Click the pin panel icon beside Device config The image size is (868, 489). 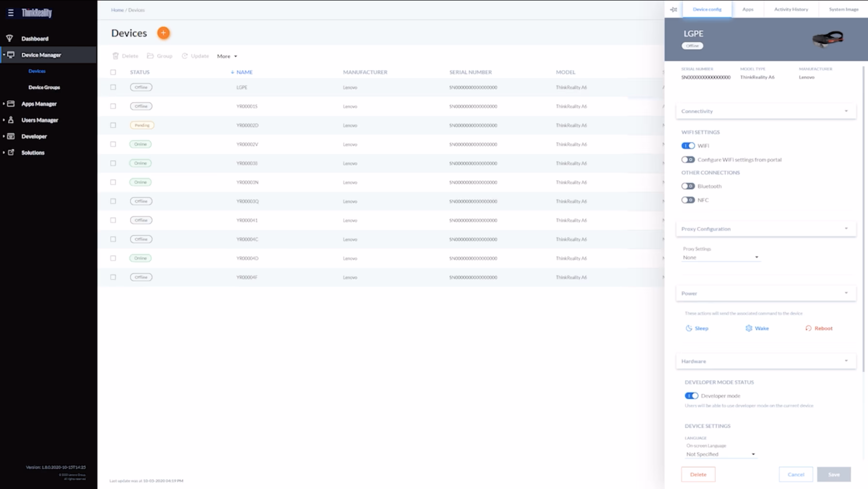[673, 9]
